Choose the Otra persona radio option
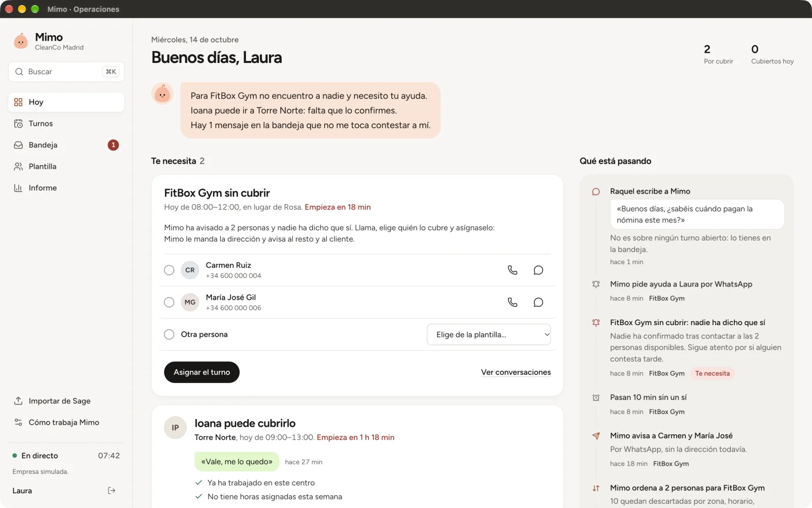The image size is (812, 508). tap(169, 334)
